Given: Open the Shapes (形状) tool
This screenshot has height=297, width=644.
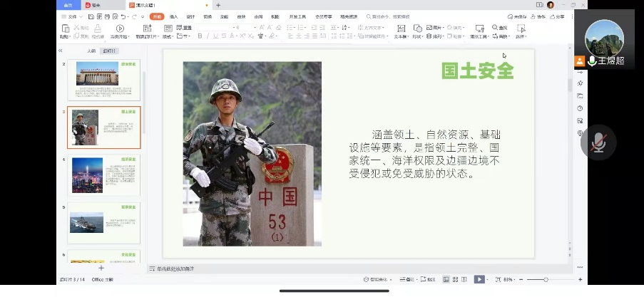Looking at the screenshot, I should [x=417, y=29].
